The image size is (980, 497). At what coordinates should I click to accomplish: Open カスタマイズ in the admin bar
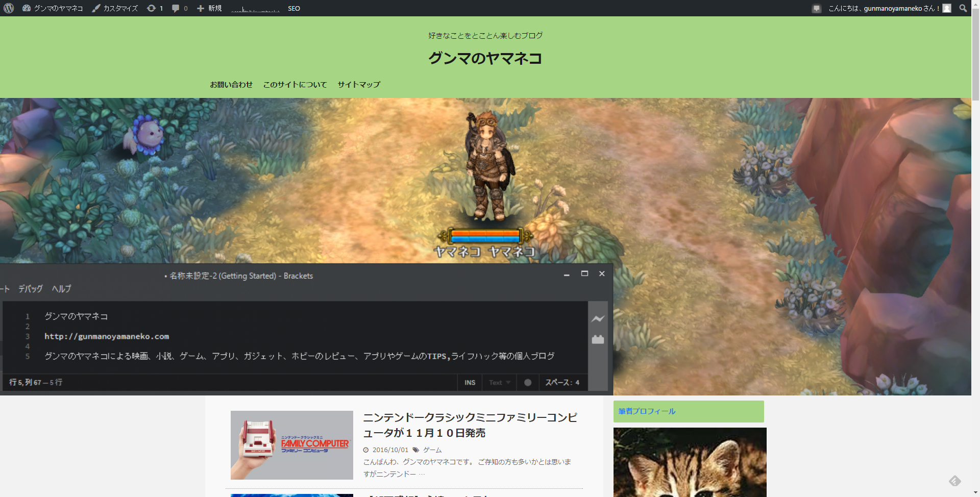[115, 8]
